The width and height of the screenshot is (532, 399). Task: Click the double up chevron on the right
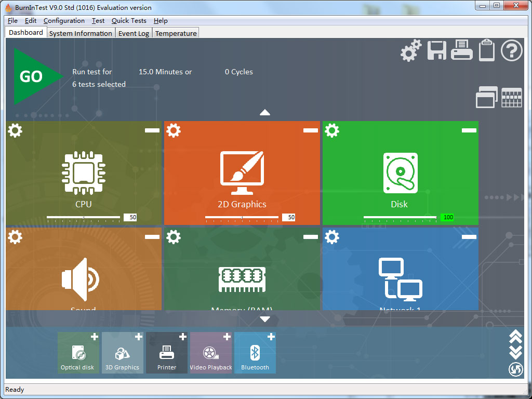516,335
